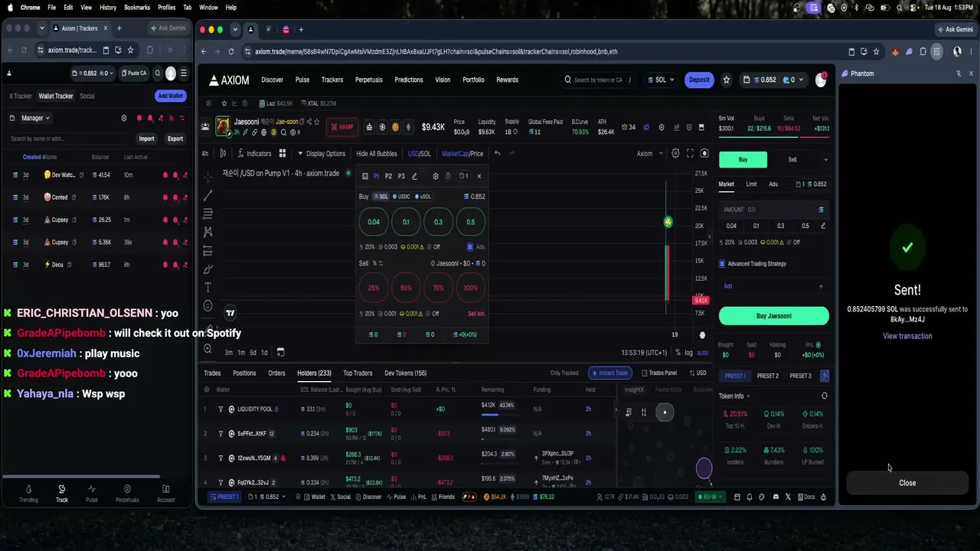The image size is (980, 551).
Task: Open chart settings gear icon
Action: 675,153
